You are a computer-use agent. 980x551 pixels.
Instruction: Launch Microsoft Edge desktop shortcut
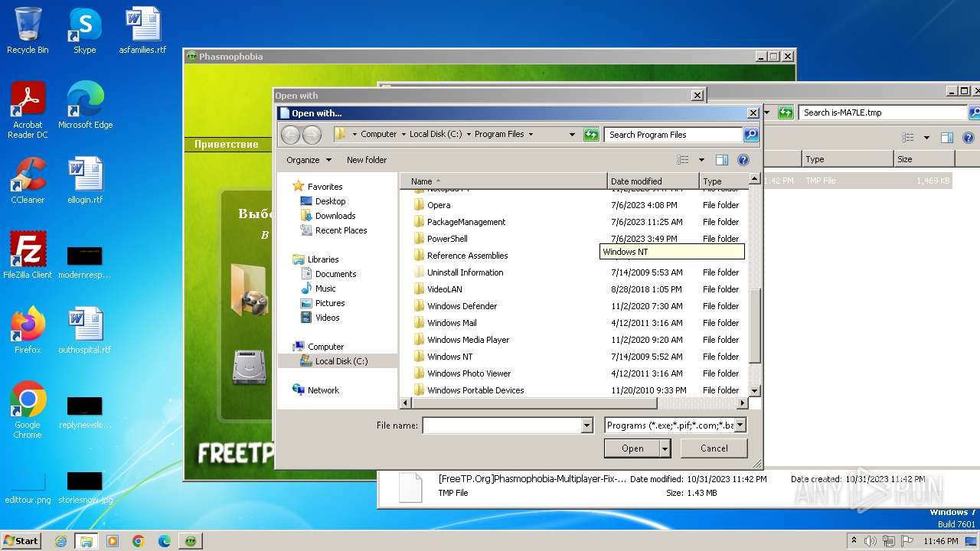click(85, 106)
